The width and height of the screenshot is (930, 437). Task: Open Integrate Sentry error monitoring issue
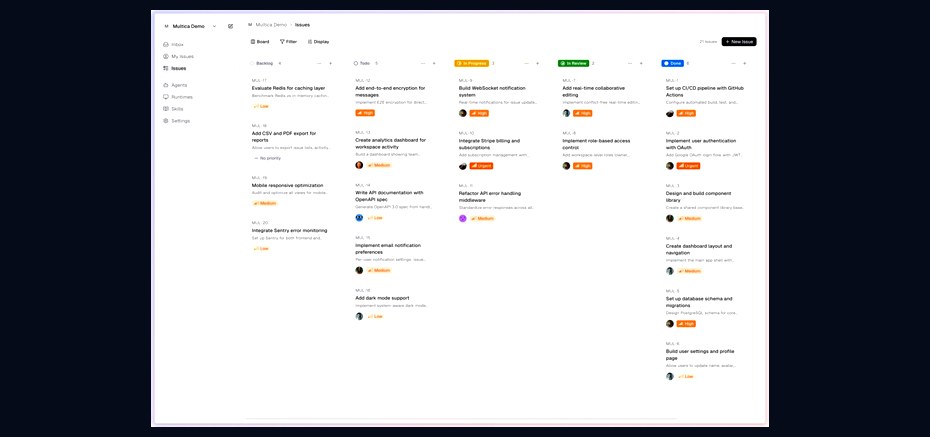(x=289, y=230)
